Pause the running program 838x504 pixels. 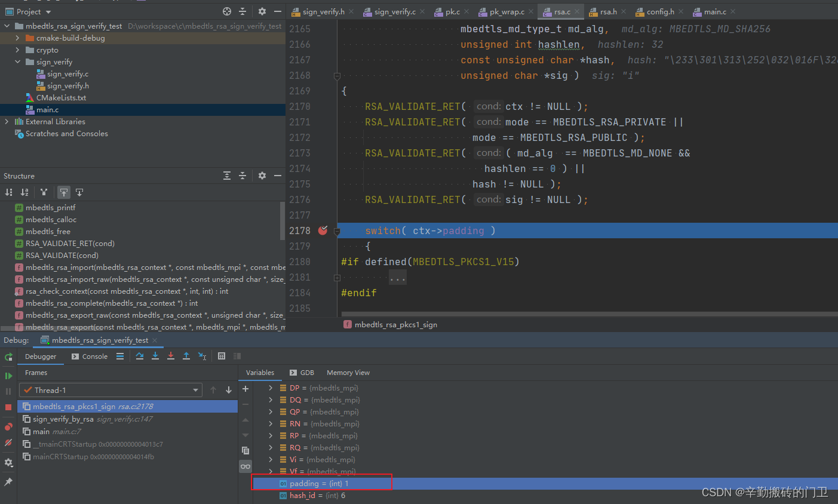pos(8,391)
